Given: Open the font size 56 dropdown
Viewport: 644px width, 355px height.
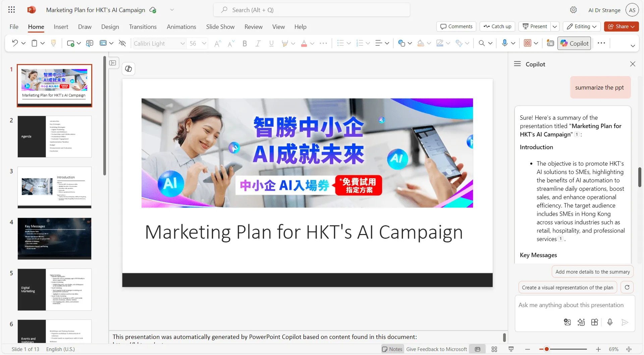Looking at the screenshot, I should [x=204, y=43].
